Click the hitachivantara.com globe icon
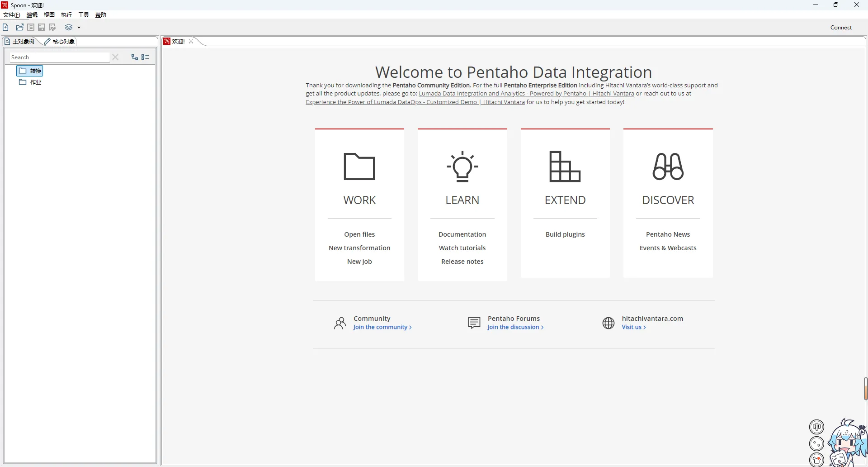 coord(609,323)
